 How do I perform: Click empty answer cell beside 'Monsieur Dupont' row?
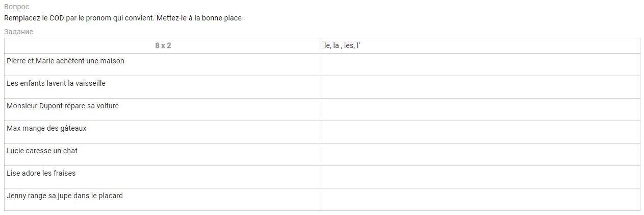pos(480,109)
